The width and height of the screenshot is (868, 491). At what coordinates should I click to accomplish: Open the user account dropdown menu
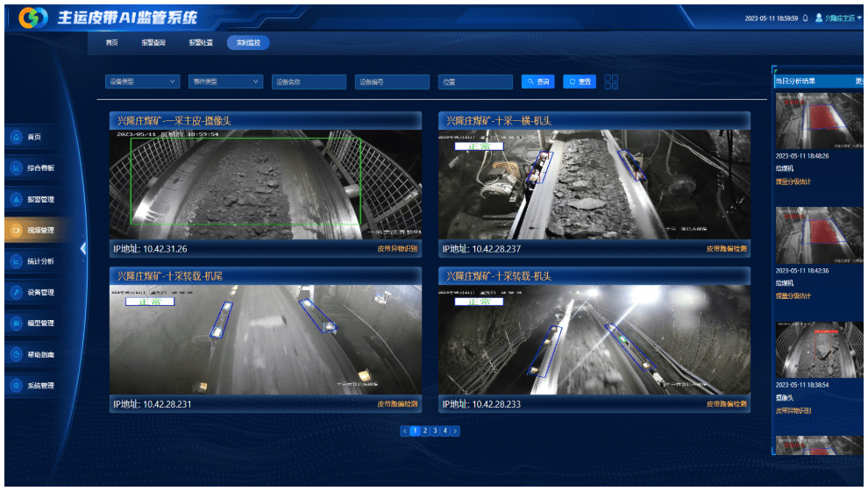pyautogui.click(x=838, y=18)
